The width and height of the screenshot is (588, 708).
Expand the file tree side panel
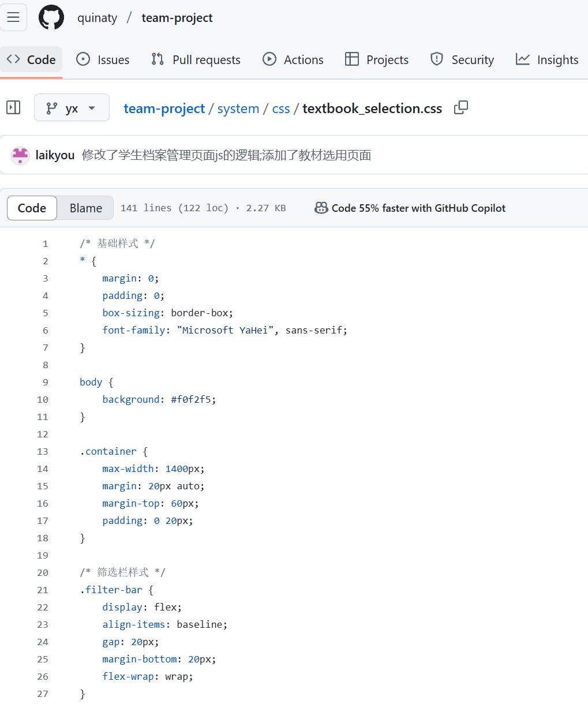pos(13,108)
